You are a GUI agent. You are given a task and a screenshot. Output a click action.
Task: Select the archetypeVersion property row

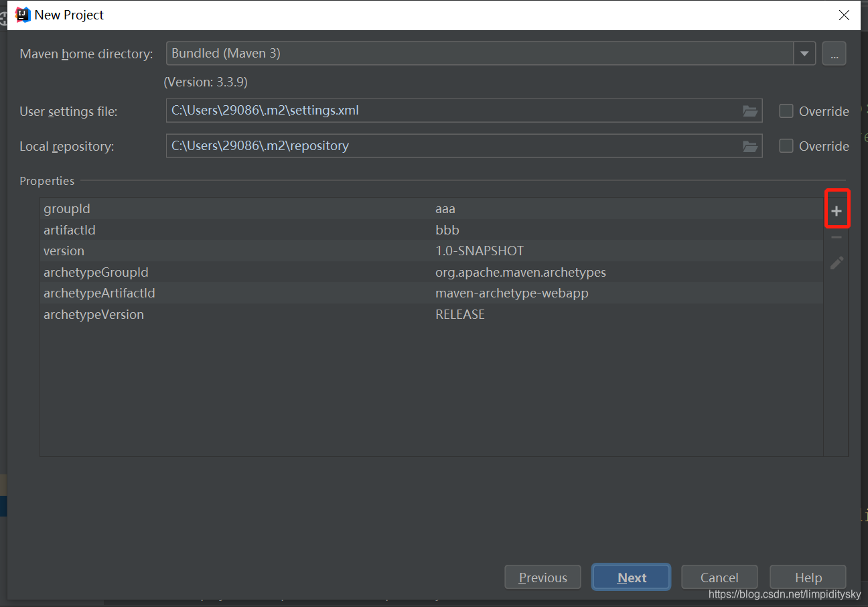coord(431,314)
